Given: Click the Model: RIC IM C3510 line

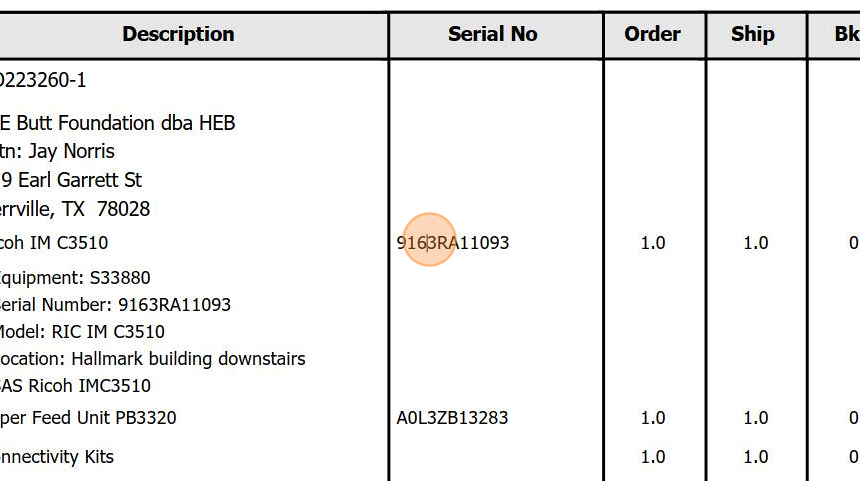Looking at the screenshot, I should [82, 332].
